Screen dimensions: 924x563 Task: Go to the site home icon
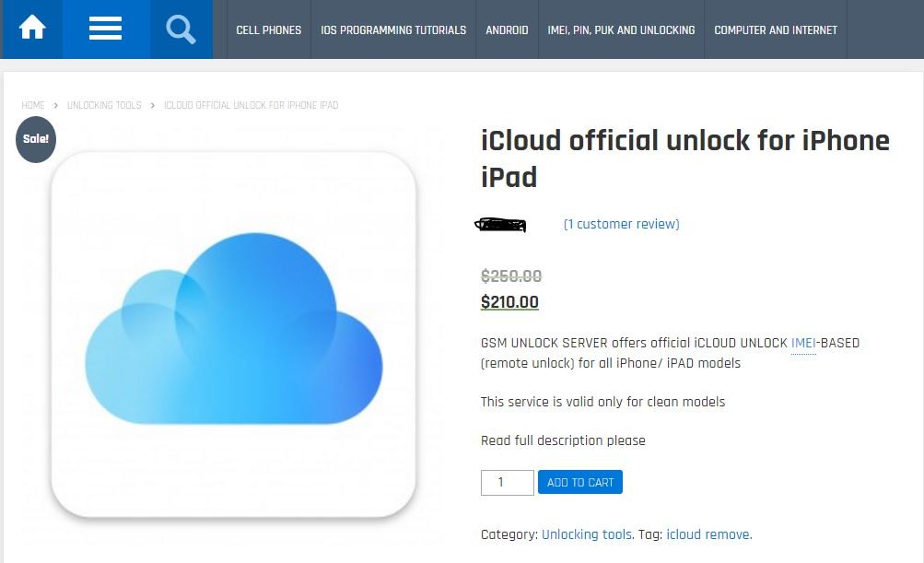(32, 28)
